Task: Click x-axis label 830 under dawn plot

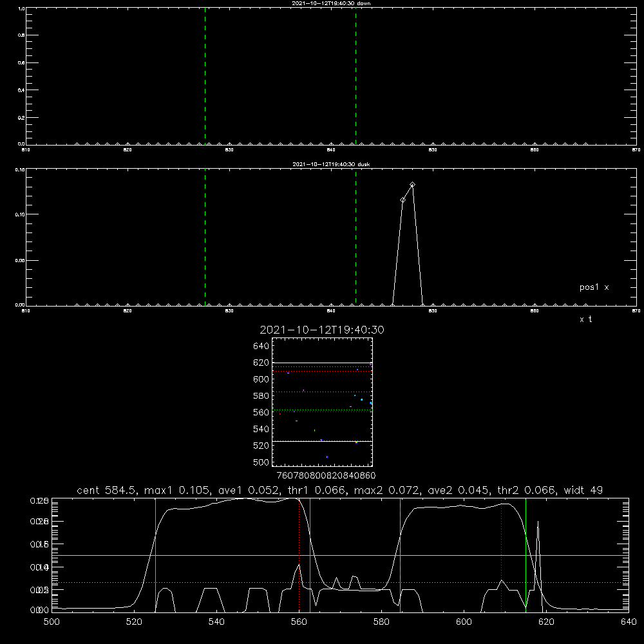Action: (229, 150)
